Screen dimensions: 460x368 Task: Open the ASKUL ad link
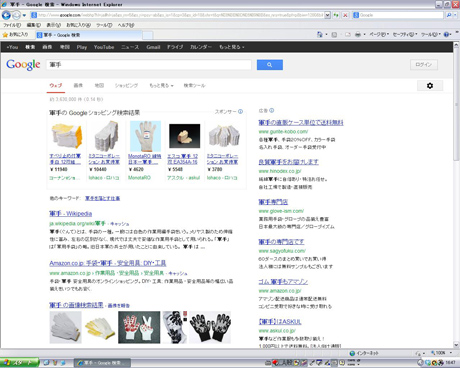coord(280,322)
